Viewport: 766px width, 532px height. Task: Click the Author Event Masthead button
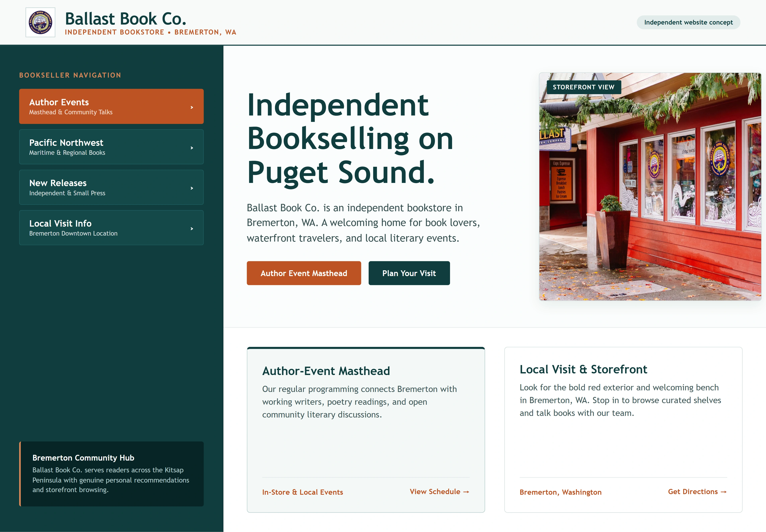tap(304, 273)
